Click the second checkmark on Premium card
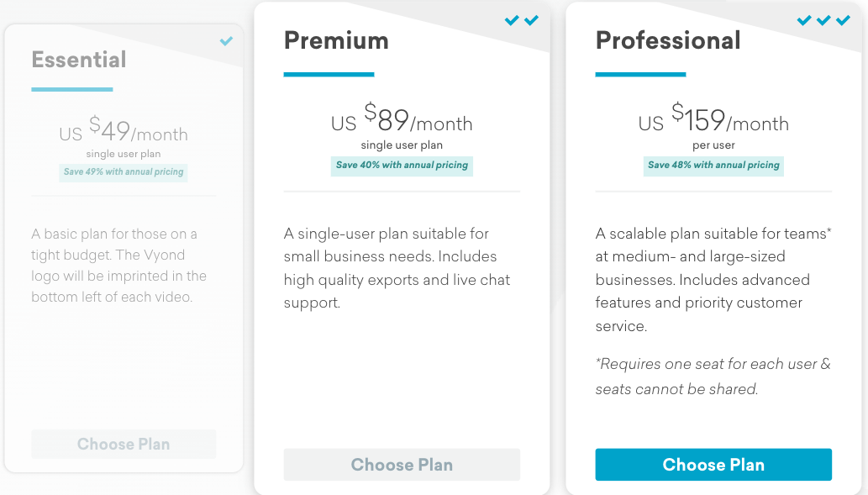This screenshot has height=495, width=868. click(531, 20)
